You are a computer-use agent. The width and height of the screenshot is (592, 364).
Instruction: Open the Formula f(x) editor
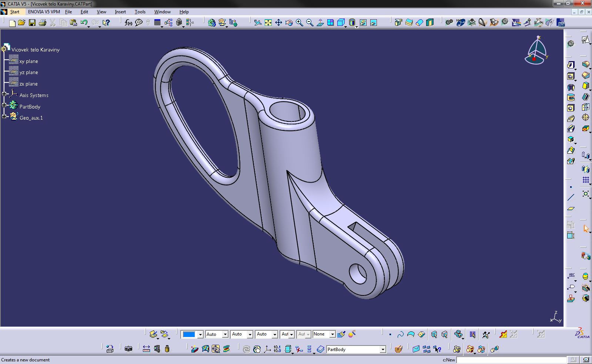point(128,23)
